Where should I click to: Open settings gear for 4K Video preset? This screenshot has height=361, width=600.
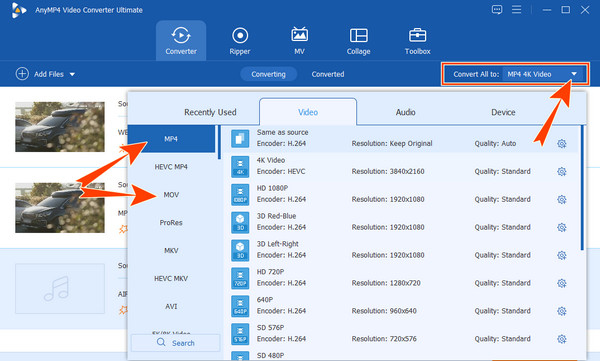tap(561, 172)
